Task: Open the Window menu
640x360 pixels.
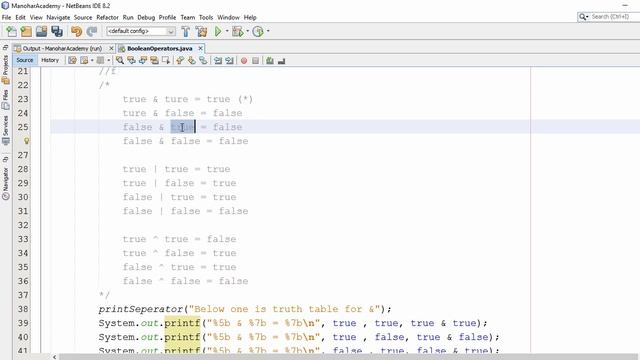Action: coord(229,17)
